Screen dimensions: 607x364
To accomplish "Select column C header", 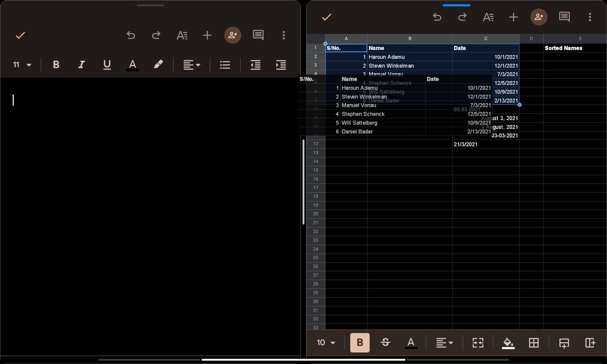I will point(486,38).
